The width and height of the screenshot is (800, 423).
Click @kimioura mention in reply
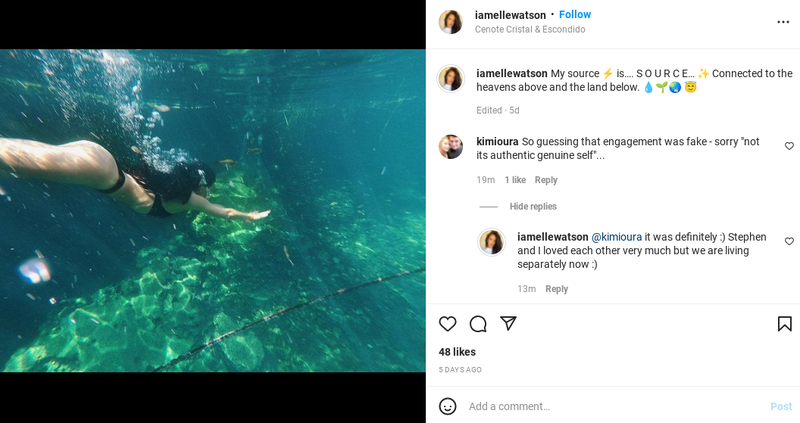616,237
